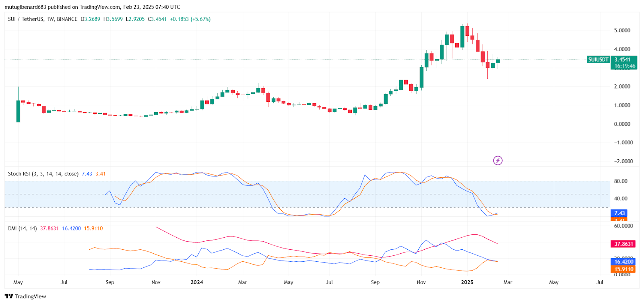
Task: Click the +DI value 16.4200 in DMI legend
Action: (x=72, y=228)
